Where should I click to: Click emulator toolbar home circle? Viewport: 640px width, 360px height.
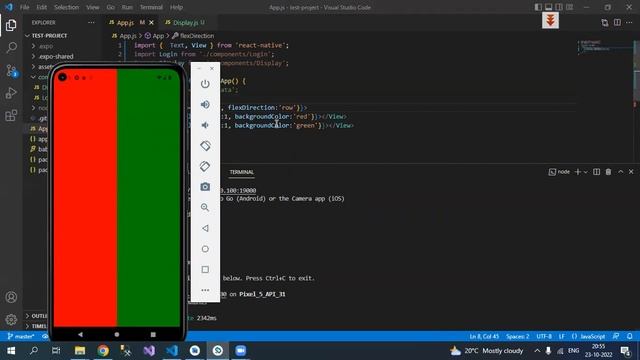coord(205,249)
